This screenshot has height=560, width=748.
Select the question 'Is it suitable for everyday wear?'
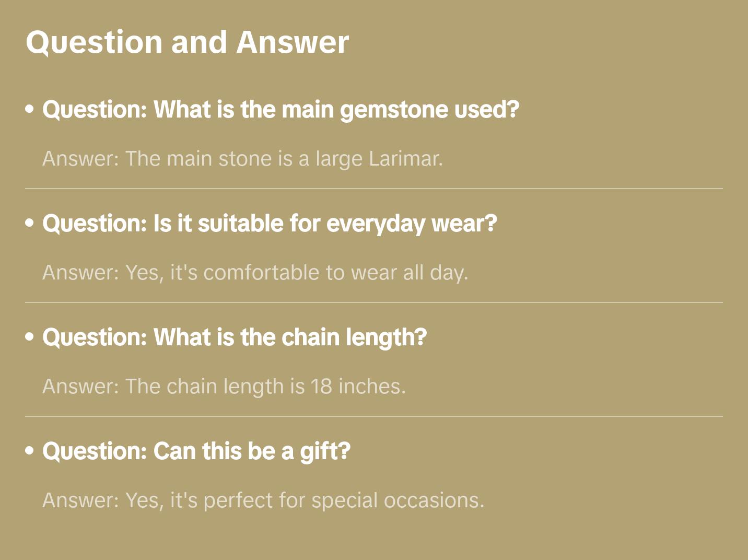(270, 224)
